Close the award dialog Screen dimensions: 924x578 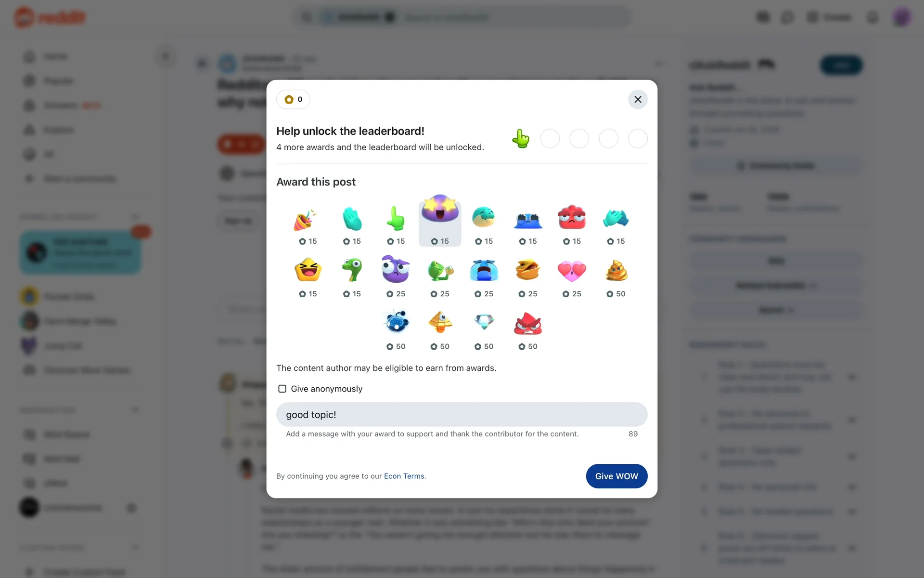(x=638, y=99)
